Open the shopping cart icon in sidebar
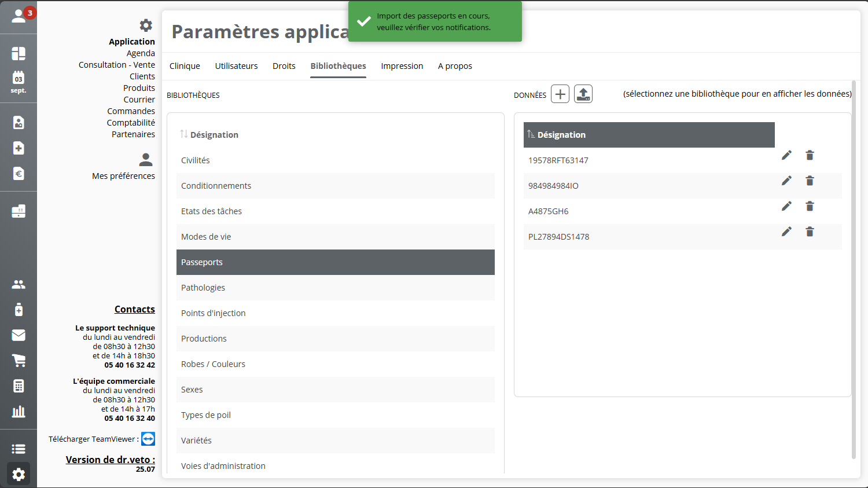The width and height of the screenshot is (868, 488). point(19,361)
